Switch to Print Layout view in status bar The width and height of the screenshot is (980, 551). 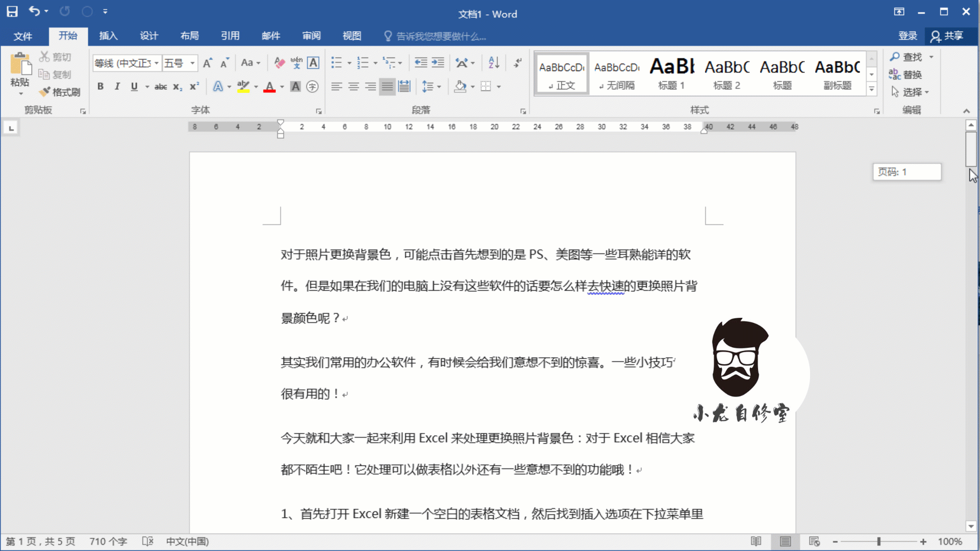(785, 541)
